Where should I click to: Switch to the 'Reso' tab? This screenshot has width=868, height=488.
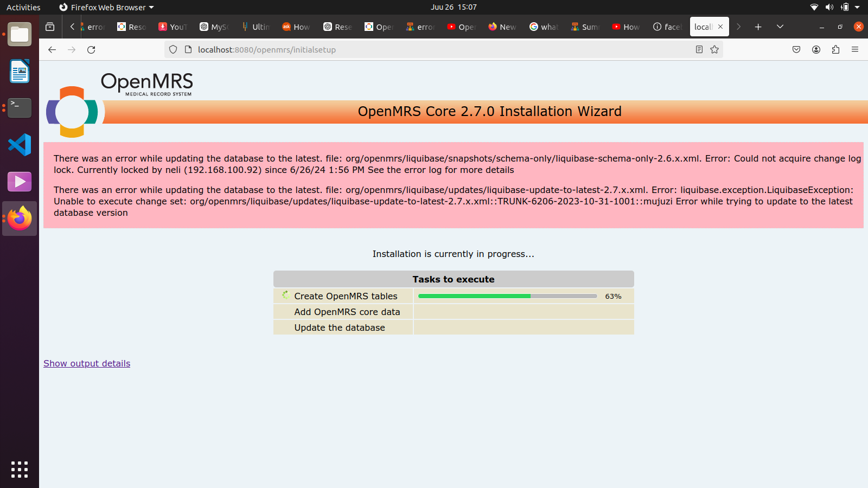tap(132, 27)
